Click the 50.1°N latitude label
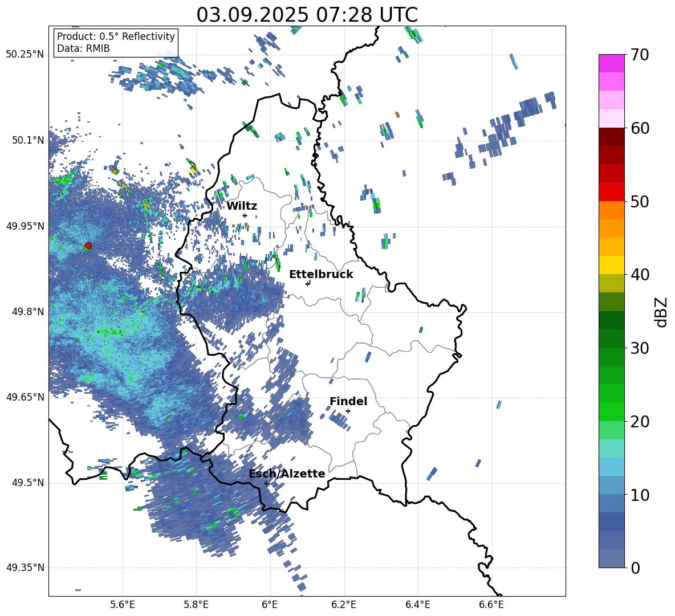The image size is (675, 616). pos(28,140)
